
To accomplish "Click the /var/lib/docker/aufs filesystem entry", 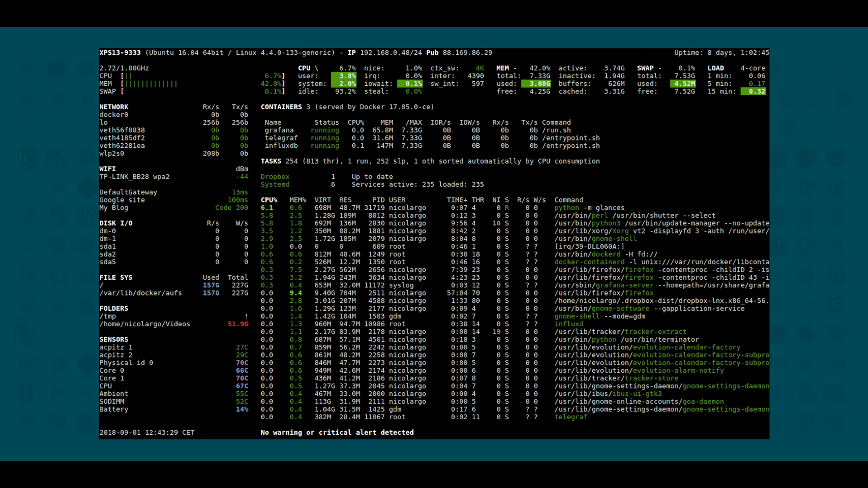I will 141,293.
